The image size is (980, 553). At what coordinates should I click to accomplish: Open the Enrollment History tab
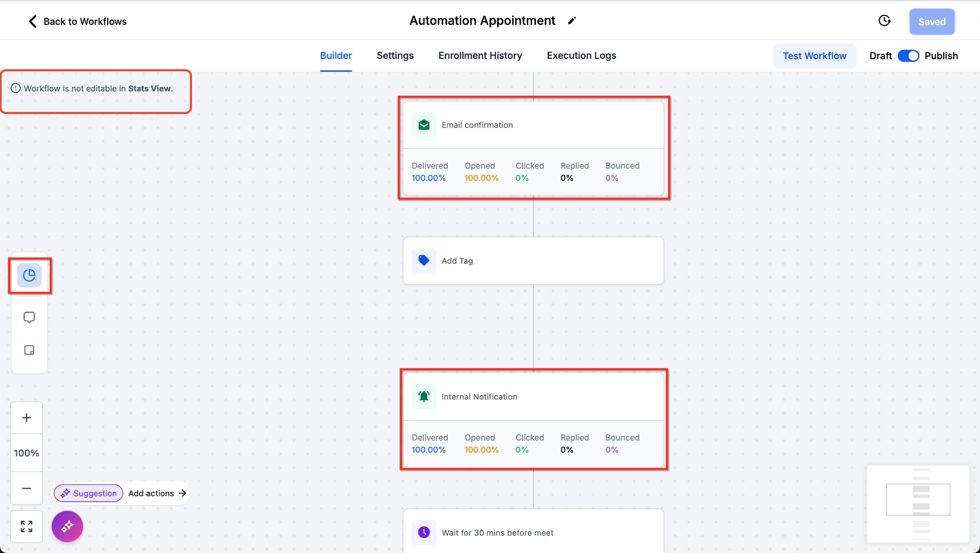pos(480,56)
